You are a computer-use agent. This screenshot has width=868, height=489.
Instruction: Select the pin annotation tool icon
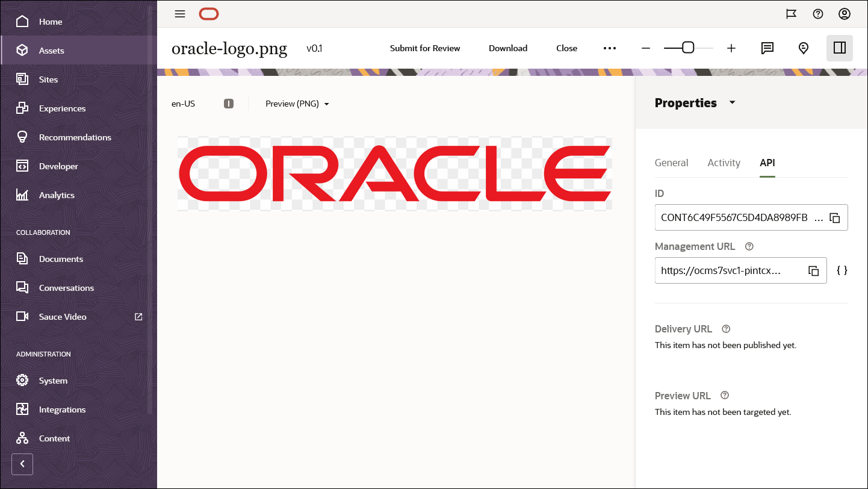[804, 48]
